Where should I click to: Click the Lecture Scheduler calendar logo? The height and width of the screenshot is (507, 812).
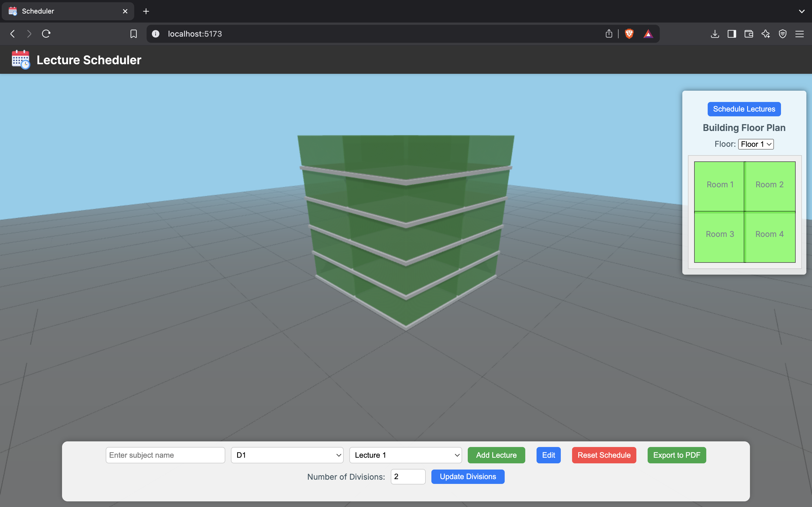21,60
